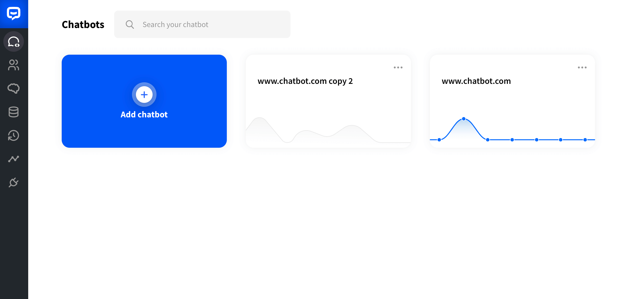
Task: Click the Chatbots page heading
Action: 83,24
